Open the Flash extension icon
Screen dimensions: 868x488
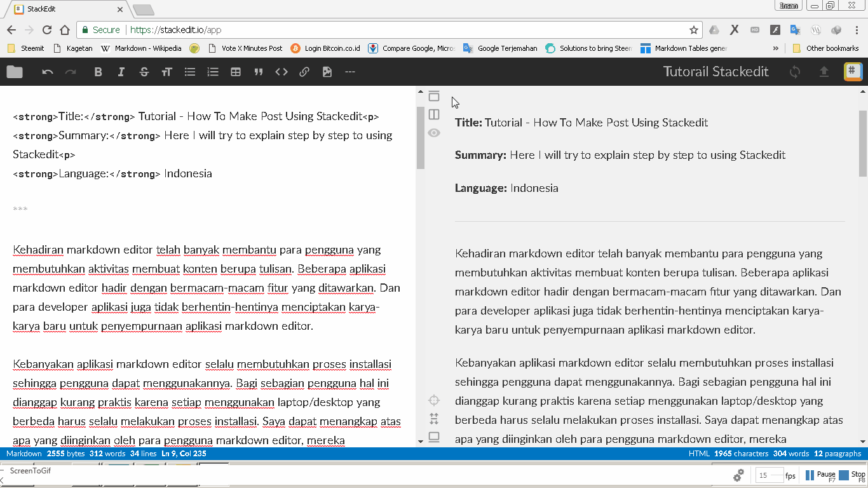click(x=775, y=30)
